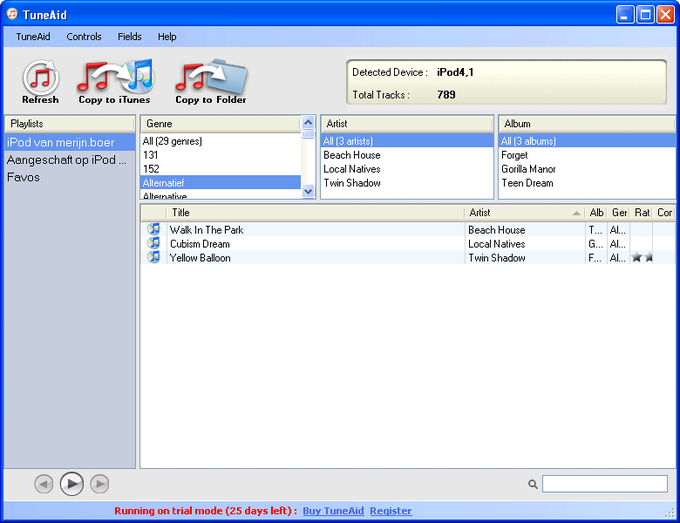Click the Genre panel header
Screen dimensions: 680x523
pos(221,124)
